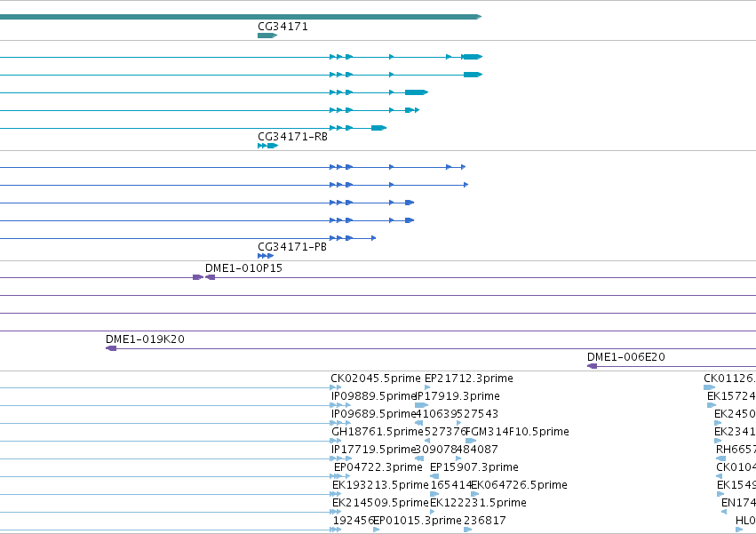
Task: Select the 236817 light blue feature glyph
Action: tap(467, 530)
